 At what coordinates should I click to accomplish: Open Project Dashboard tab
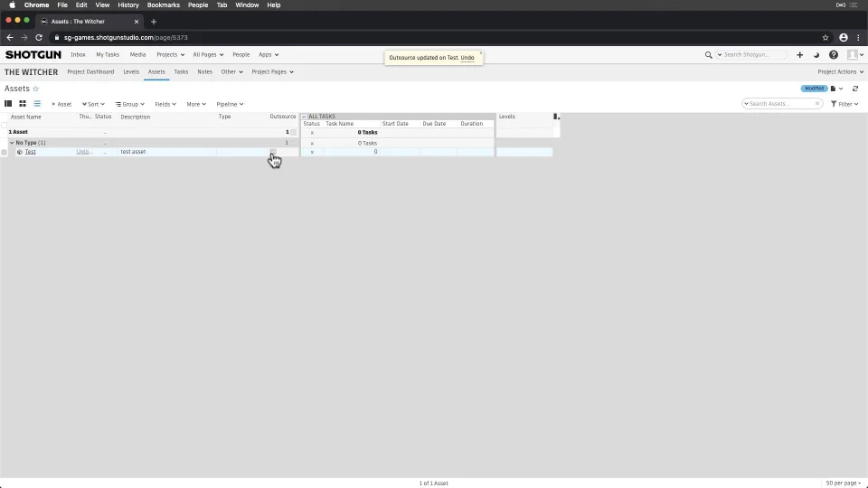coord(90,72)
